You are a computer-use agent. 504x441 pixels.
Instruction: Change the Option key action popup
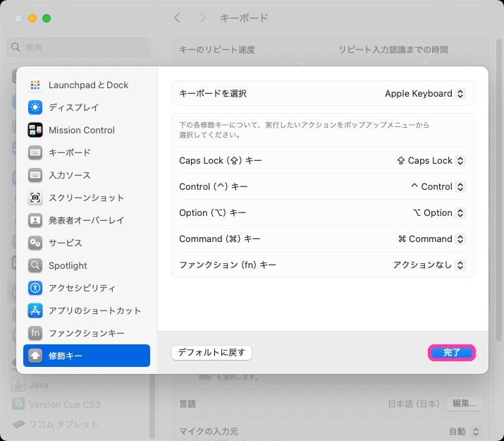(x=438, y=213)
